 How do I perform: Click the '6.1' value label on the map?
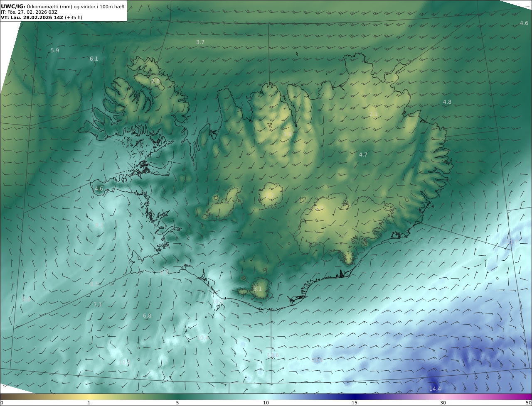[94, 59]
